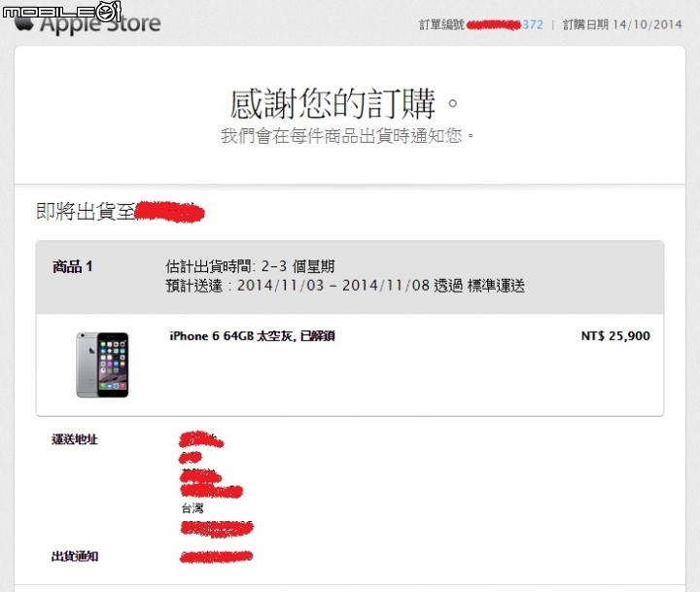The height and width of the screenshot is (592, 700).
Task: Open the Apple Store header text
Action: click(x=100, y=24)
